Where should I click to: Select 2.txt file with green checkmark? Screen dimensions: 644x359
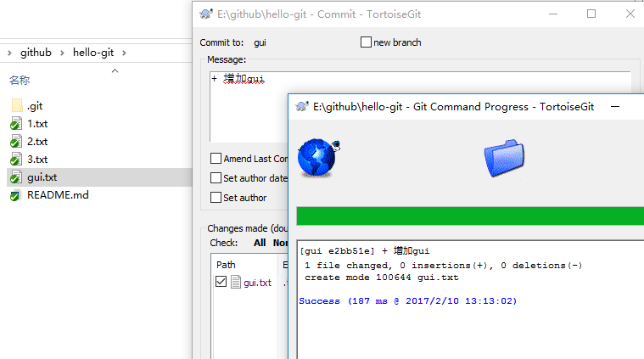(x=37, y=141)
